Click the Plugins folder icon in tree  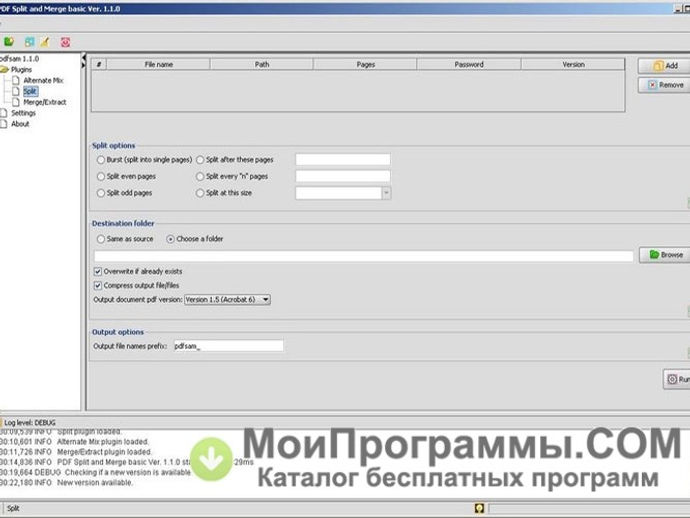pyautogui.click(x=4, y=70)
